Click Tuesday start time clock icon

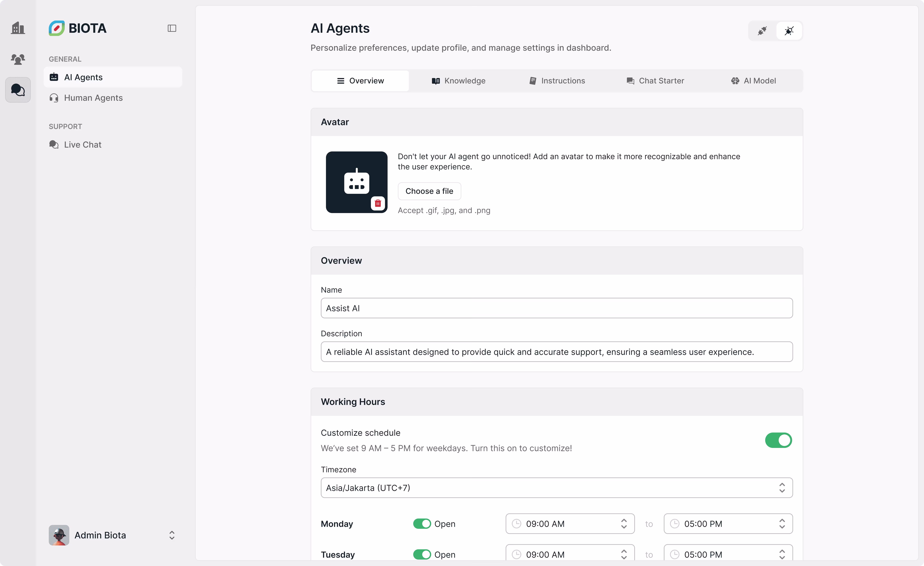click(516, 554)
